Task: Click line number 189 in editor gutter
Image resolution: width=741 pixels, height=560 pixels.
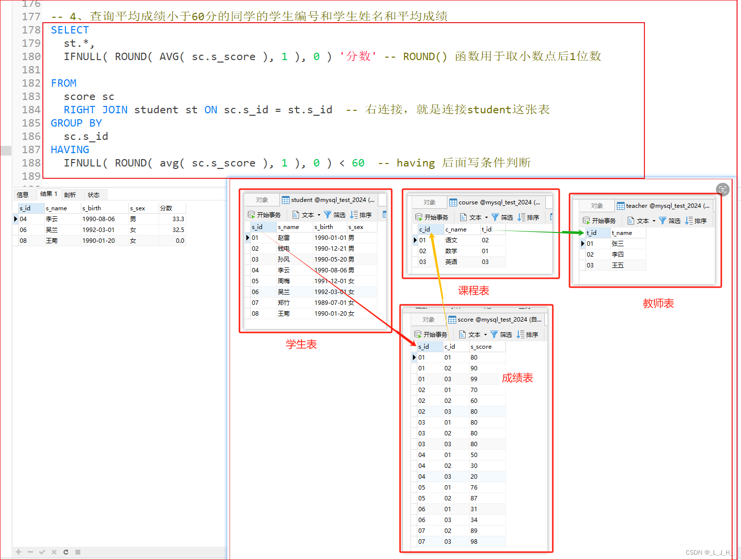Action: click(x=31, y=176)
